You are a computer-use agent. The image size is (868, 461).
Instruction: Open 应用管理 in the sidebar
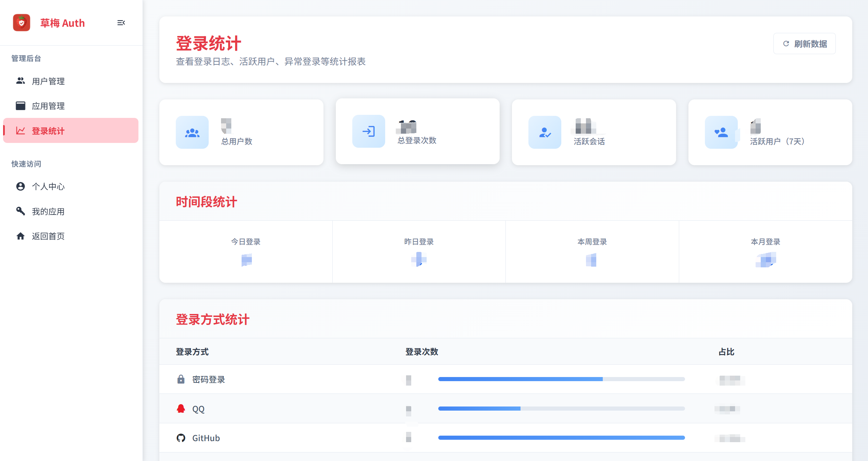(71, 106)
